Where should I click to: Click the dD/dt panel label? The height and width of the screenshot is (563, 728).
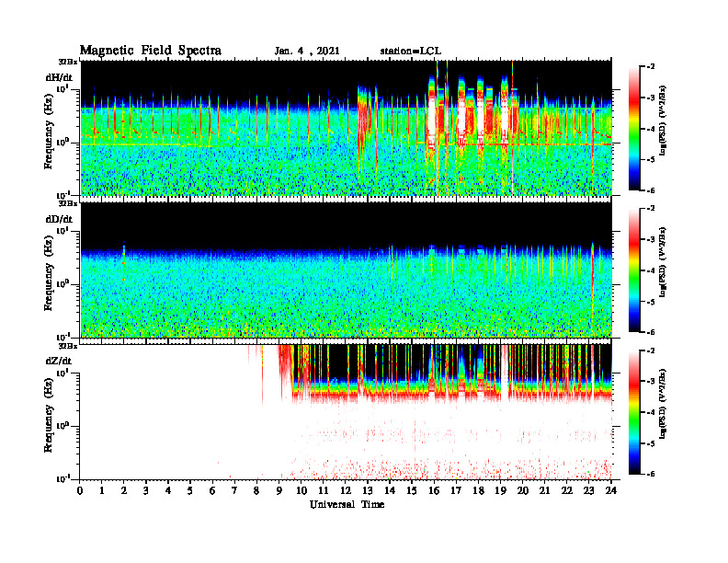(x=59, y=219)
